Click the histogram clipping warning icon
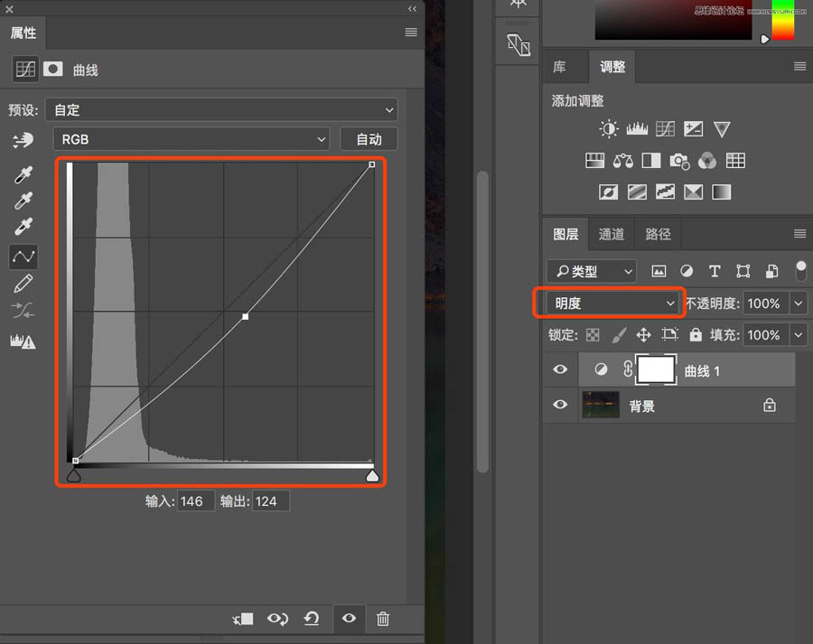Screen dimensions: 813x644 pyautogui.click(x=23, y=341)
